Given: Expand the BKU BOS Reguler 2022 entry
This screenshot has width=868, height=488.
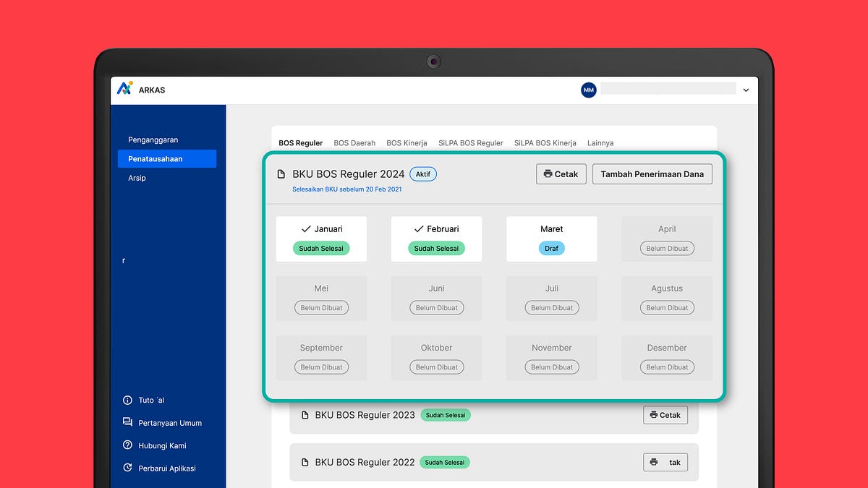Looking at the screenshot, I should pos(493,462).
